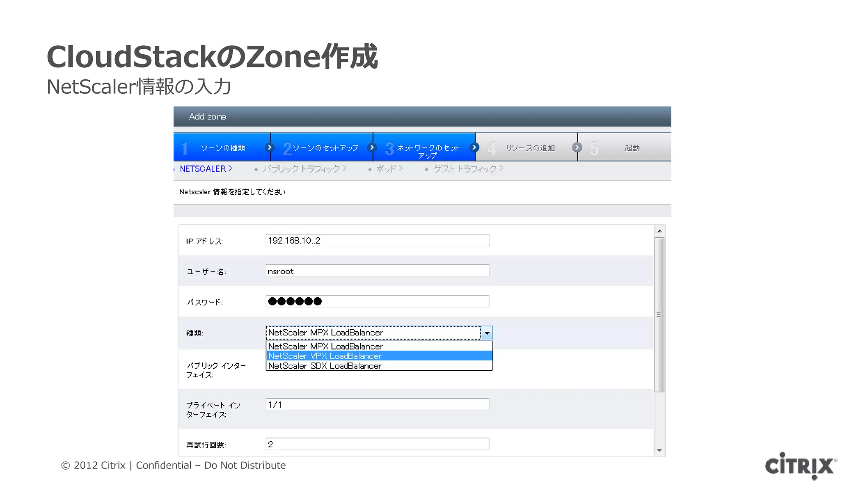Viewport: 868px width, 488px height.
Task: Click the form's vertical scrollbar thumb
Action: (659, 314)
